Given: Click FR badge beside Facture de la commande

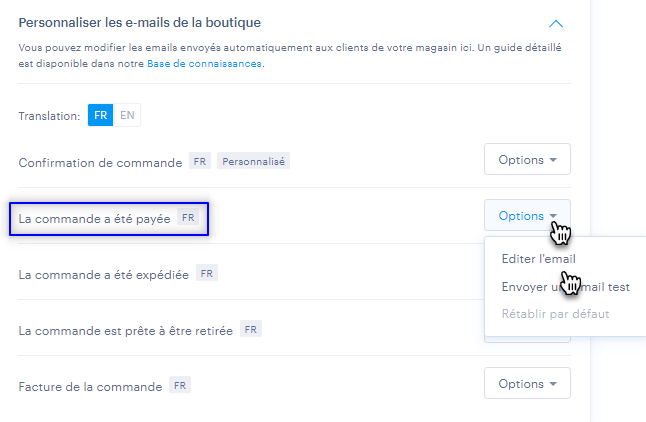Looking at the screenshot, I should [x=180, y=385].
